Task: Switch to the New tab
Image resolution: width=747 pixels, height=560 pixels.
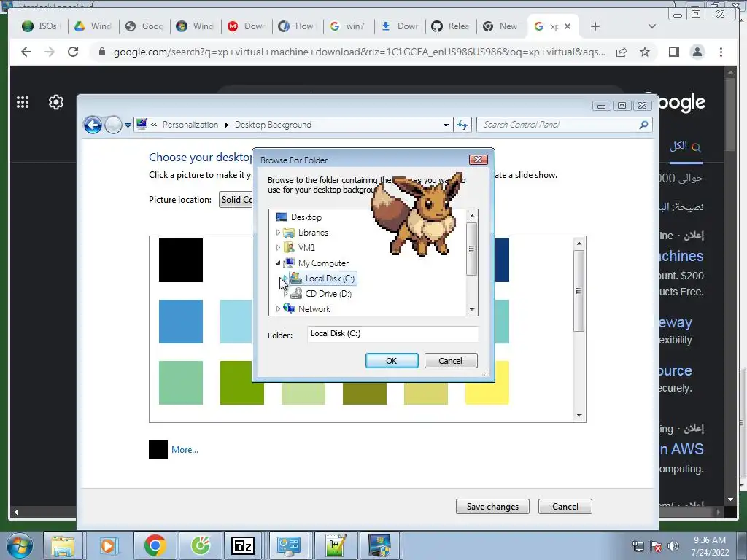Action: click(501, 26)
